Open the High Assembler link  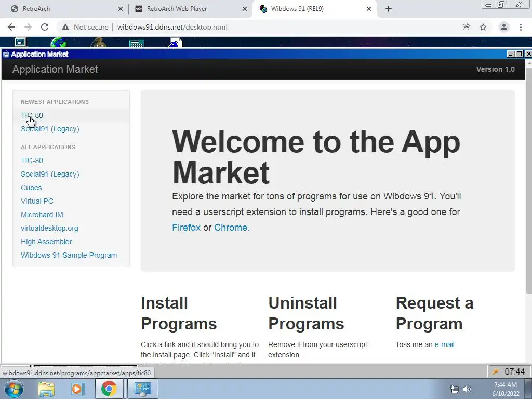click(46, 242)
